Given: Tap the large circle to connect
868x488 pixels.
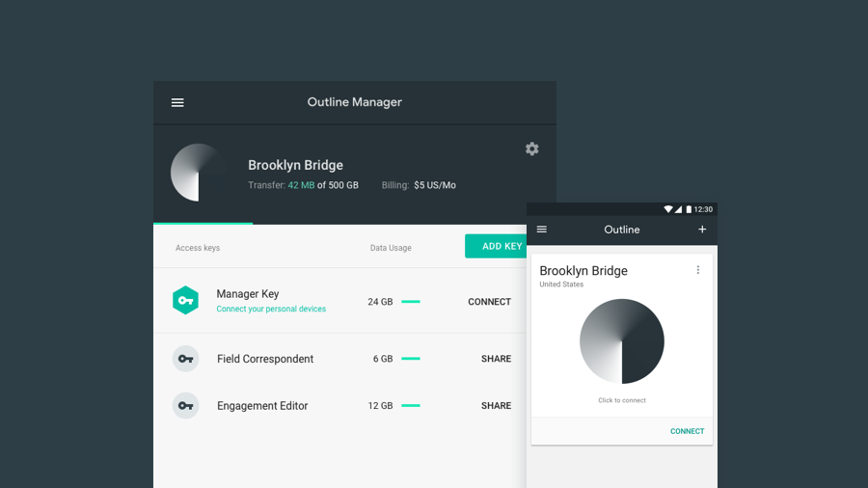Looking at the screenshot, I should click(622, 341).
